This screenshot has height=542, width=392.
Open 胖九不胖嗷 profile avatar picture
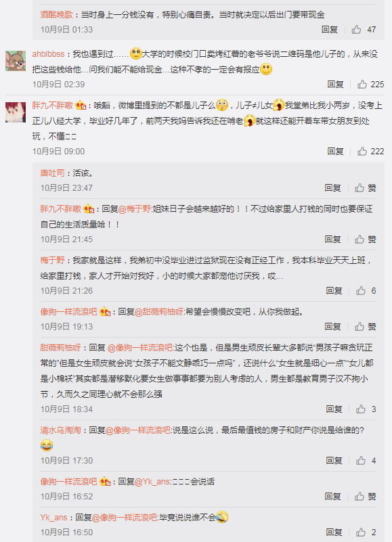16,112
